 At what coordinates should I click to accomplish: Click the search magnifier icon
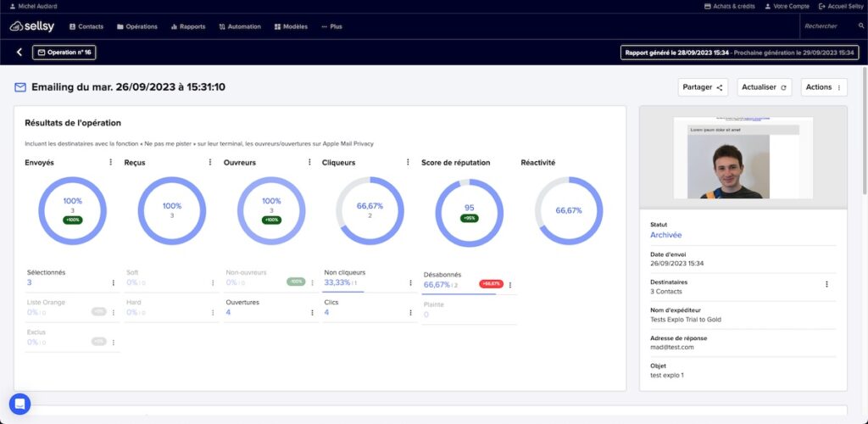point(861,26)
